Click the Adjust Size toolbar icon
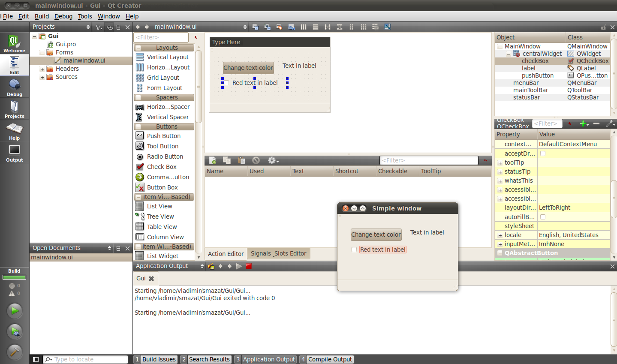This screenshot has width=617, height=364. point(387,27)
